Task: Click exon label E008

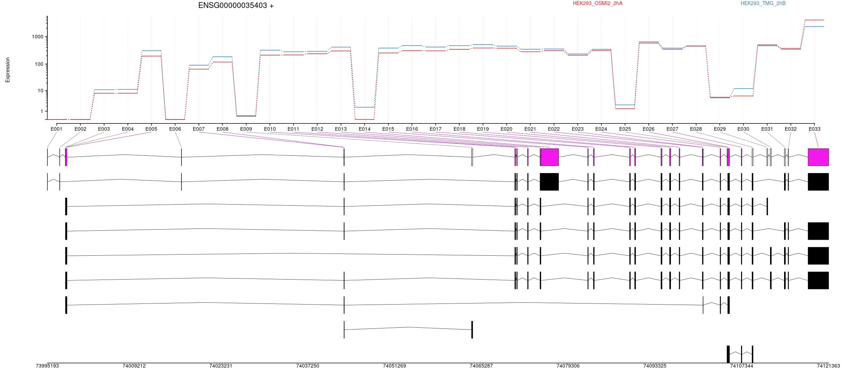Action: (x=222, y=129)
